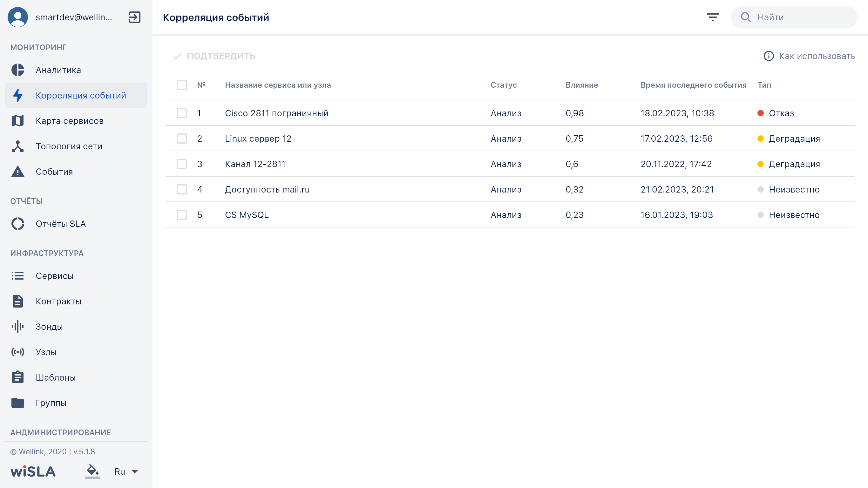
Task: Sort by Влияние column header
Action: click(x=582, y=85)
